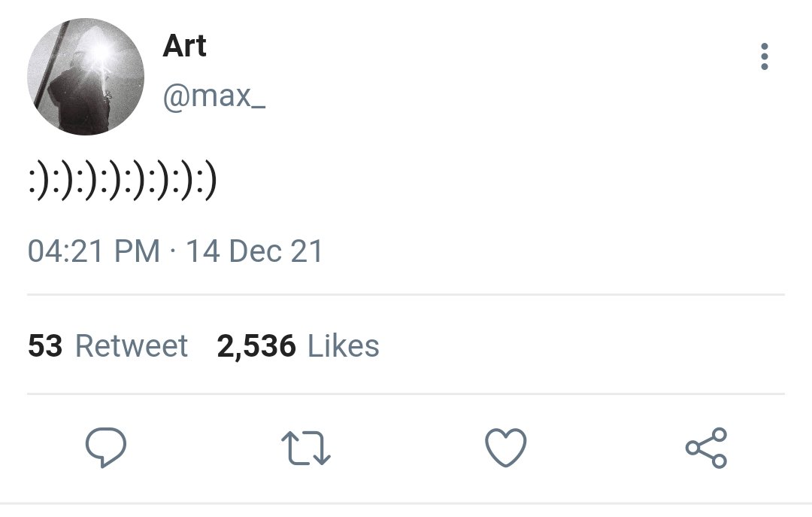Retweet the post using the arrows icon
Image resolution: width=812 pixels, height=517 pixels.
(x=306, y=448)
